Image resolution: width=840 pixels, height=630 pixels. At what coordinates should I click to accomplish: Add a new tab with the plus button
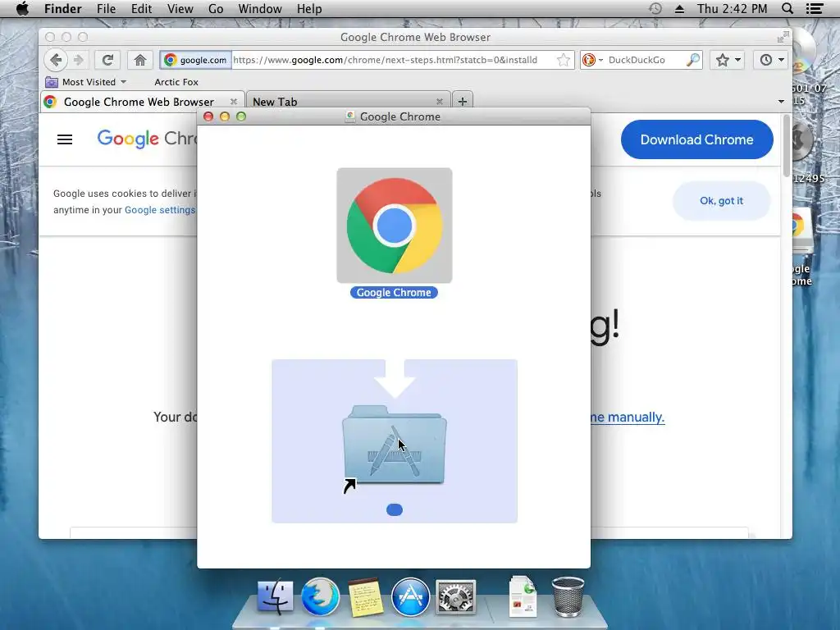(x=463, y=101)
